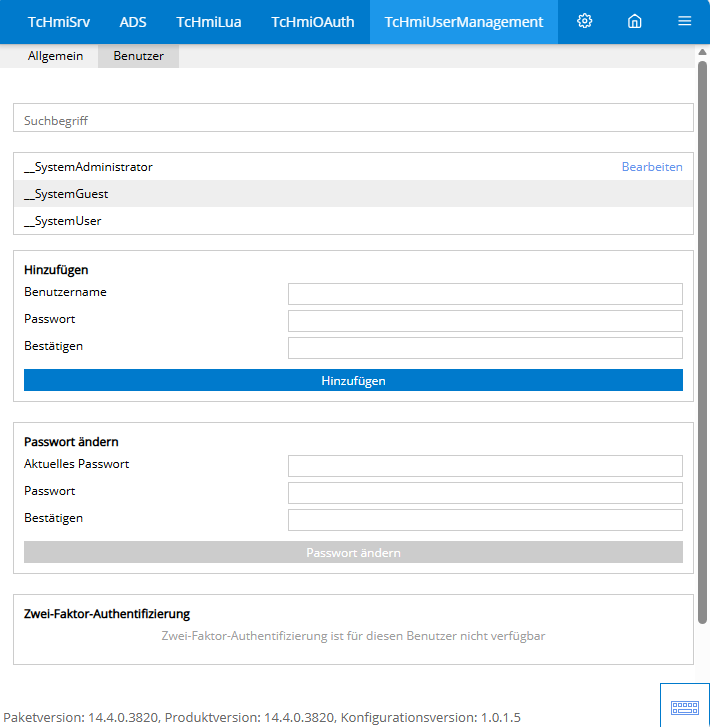The width and height of the screenshot is (710, 727).
Task: Select the Benutzer sub-tab
Action: (x=138, y=56)
